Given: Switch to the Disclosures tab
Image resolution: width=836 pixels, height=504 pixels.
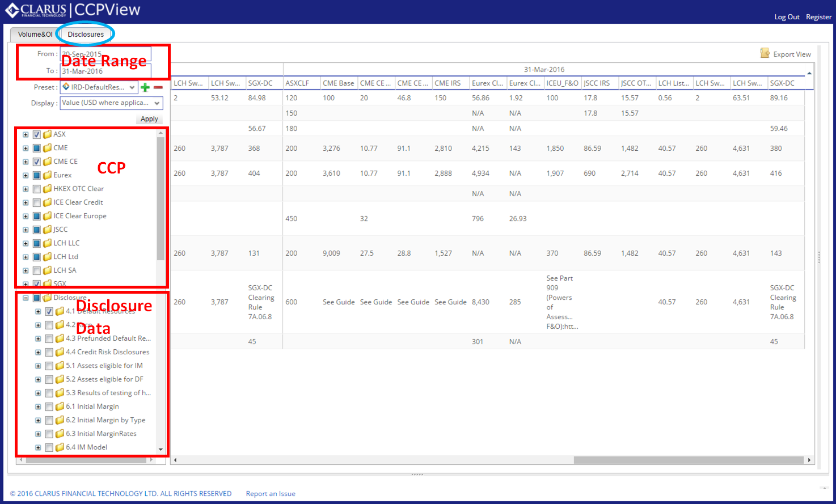Looking at the screenshot, I should 86,34.
